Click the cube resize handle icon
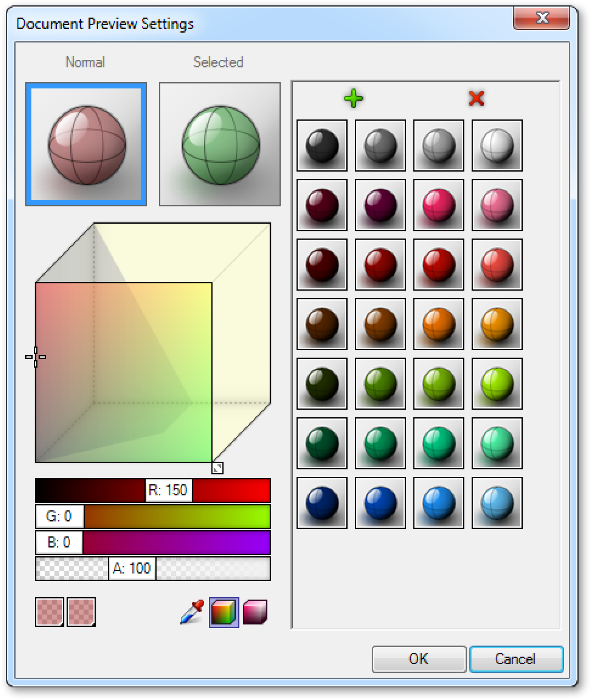 coord(217,468)
